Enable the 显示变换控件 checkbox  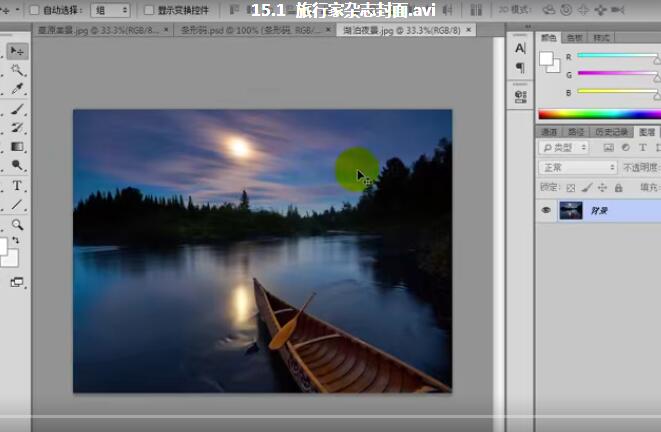149,10
